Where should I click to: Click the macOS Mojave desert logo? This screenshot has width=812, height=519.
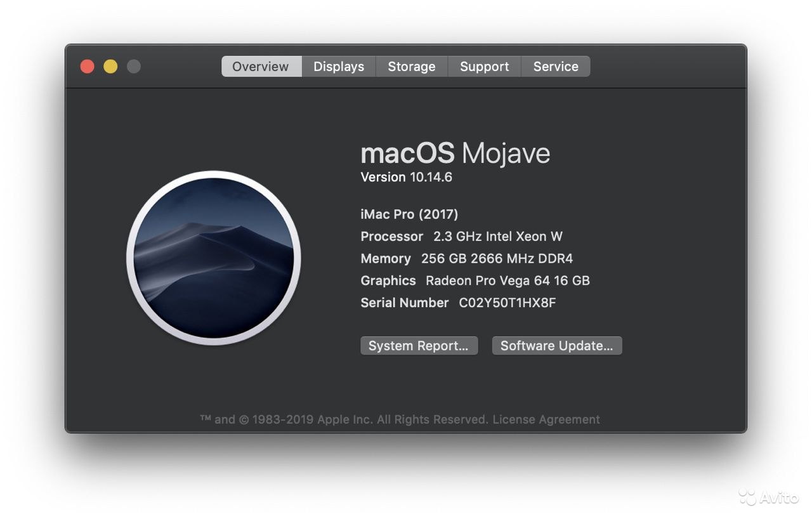[214, 258]
